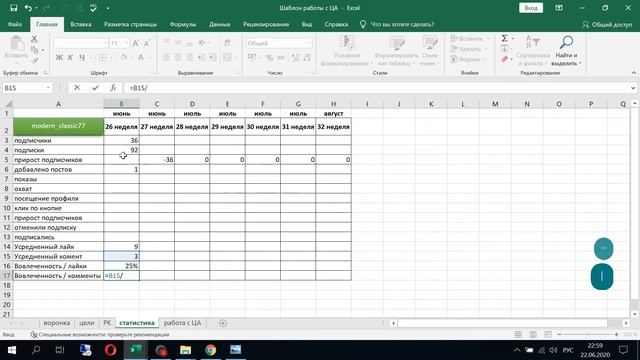This screenshot has width=640, height=360.
Task: Open accessibility recommendations in the status bar
Action: pos(100,334)
